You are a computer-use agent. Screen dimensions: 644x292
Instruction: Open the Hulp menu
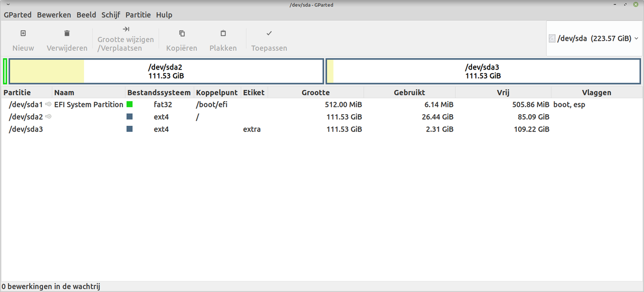click(x=164, y=15)
